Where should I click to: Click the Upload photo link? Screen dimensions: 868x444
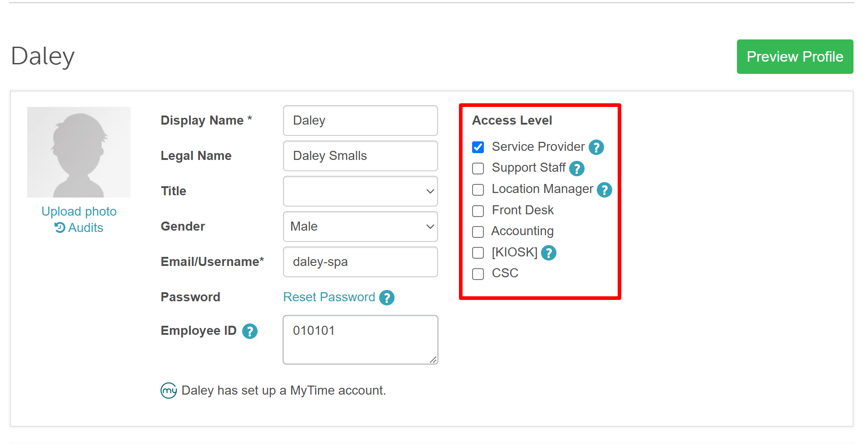coord(79,212)
